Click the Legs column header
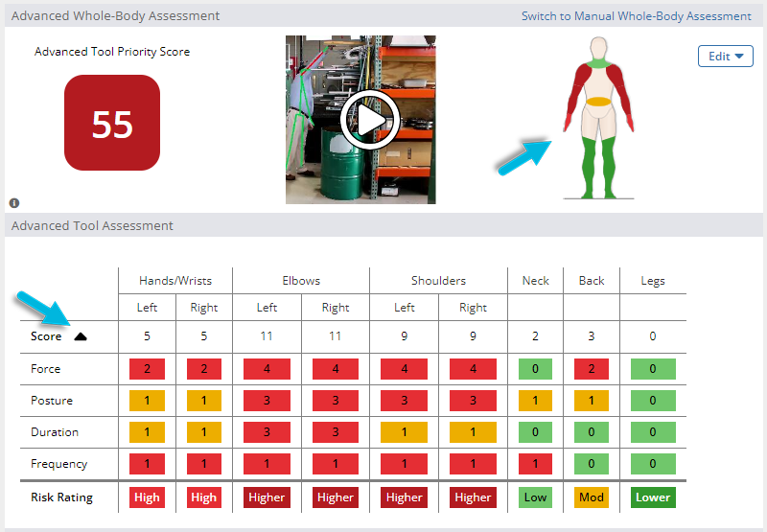The width and height of the screenshot is (767, 532). tap(653, 281)
